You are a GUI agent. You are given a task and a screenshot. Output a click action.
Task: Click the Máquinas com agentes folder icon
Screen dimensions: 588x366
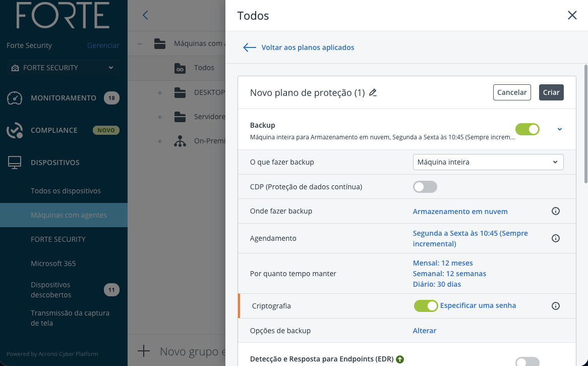pos(160,43)
